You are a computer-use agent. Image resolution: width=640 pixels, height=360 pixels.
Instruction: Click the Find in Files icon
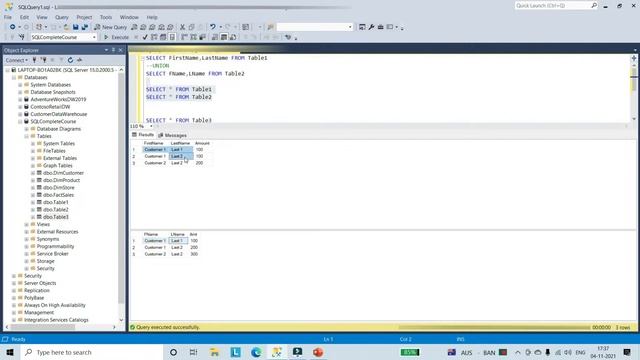[x=271, y=27]
